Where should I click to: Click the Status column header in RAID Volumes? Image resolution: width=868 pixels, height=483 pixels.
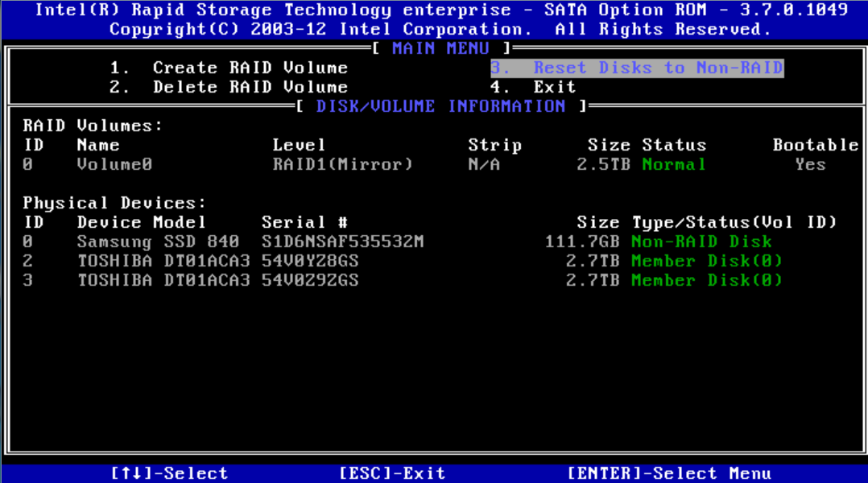(x=674, y=145)
